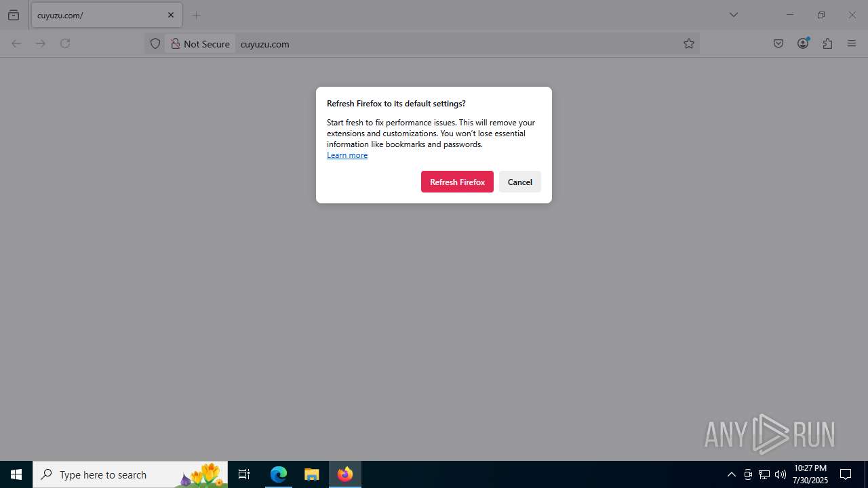Screen dimensions: 868x488
Task: Reload the current page
Action: (x=65, y=43)
